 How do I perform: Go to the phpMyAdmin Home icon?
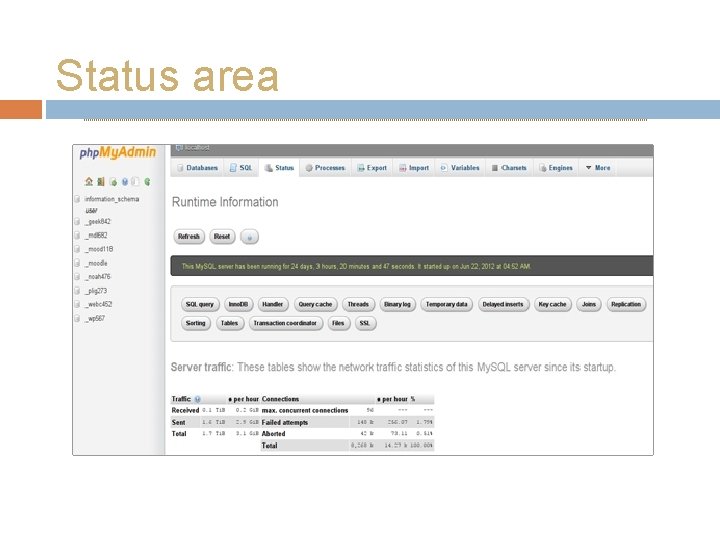pos(89,181)
